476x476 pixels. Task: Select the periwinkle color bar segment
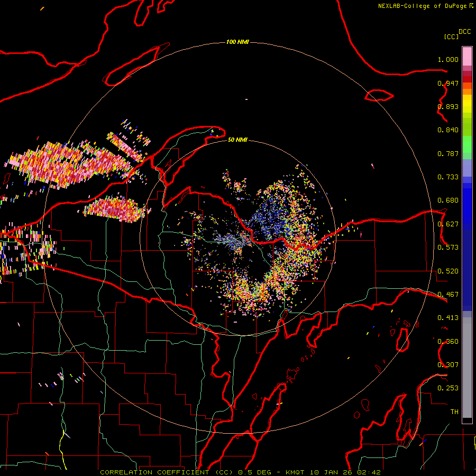tap(467, 168)
